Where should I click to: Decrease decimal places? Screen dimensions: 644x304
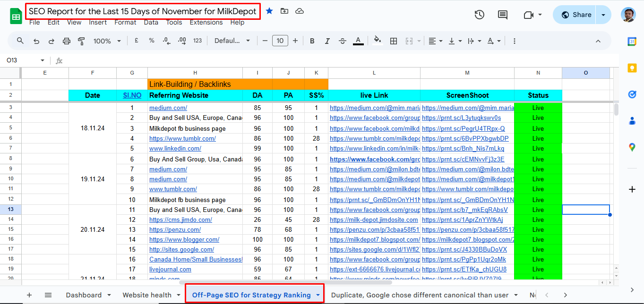(x=166, y=41)
